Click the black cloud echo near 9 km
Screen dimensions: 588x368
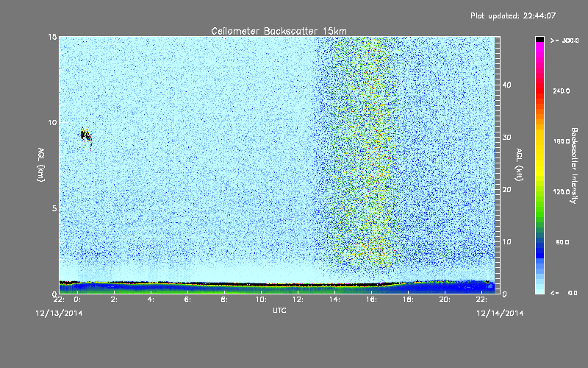tap(86, 135)
